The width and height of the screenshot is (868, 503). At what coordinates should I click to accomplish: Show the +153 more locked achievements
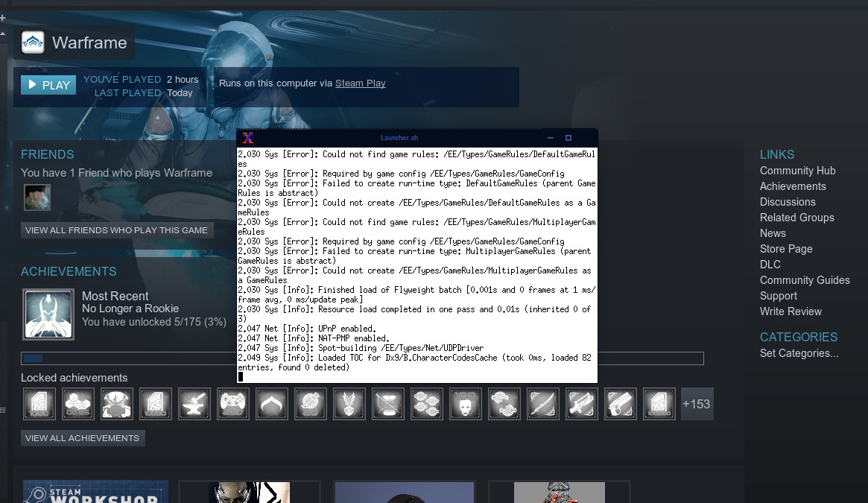point(697,404)
